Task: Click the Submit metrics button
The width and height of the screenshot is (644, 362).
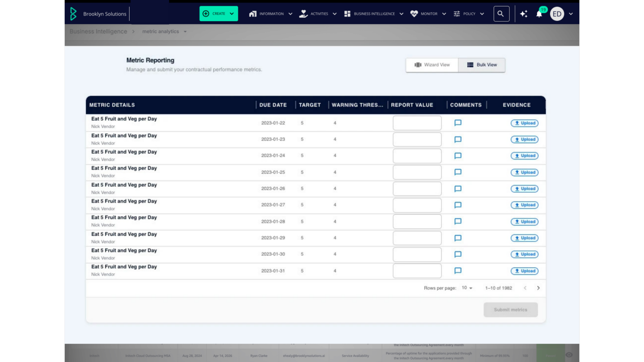Action: [510, 310]
